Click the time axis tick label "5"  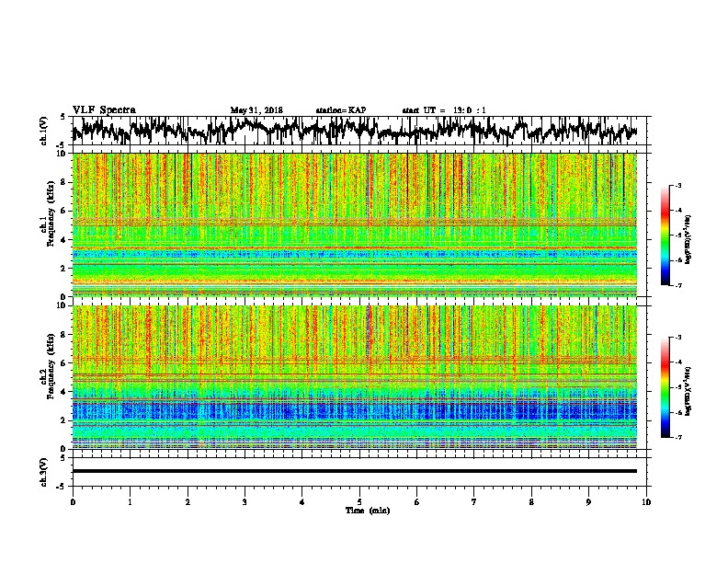pyautogui.click(x=359, y=502)
